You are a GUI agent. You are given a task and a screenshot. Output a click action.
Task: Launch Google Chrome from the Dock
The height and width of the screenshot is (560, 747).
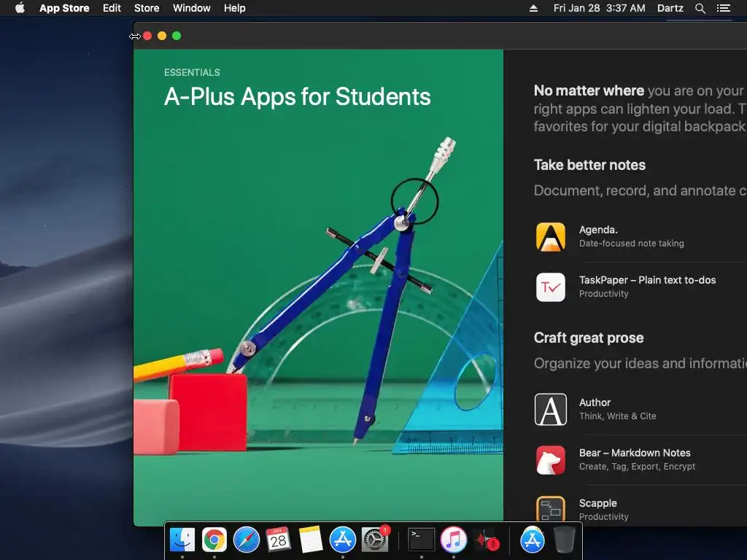214,540
